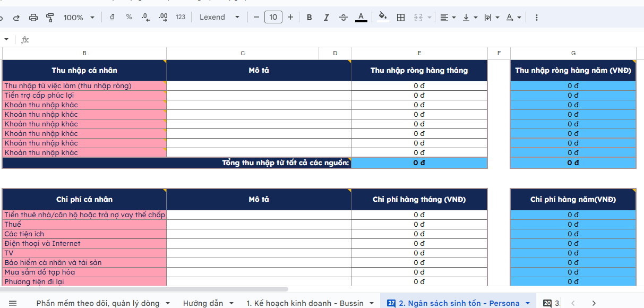The height and width of the screenshot is (308, 644).
Task: Select column G header
Action: pos(573,53)
